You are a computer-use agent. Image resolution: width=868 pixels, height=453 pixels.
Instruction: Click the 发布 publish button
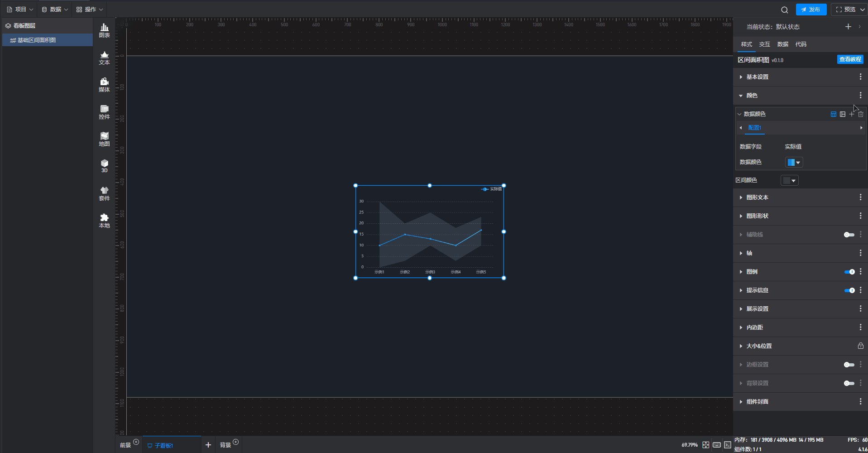tap(810, 10)
